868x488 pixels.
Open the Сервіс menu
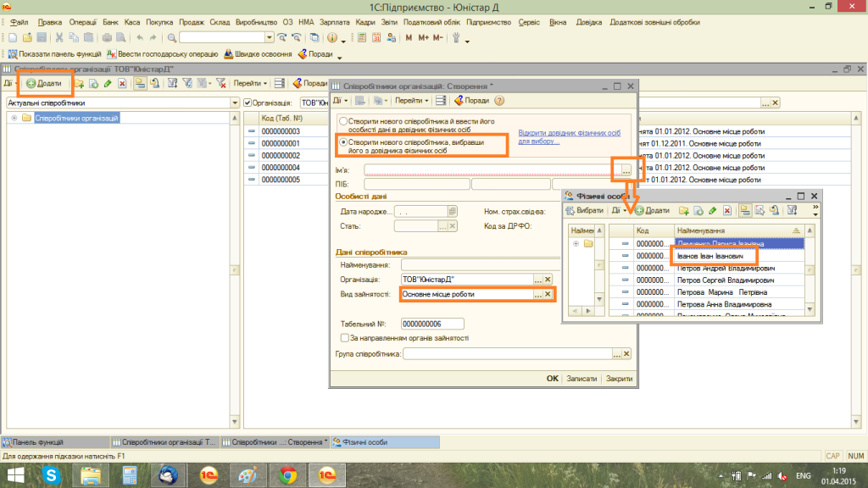pyautogui.click(x=529, y=22)
